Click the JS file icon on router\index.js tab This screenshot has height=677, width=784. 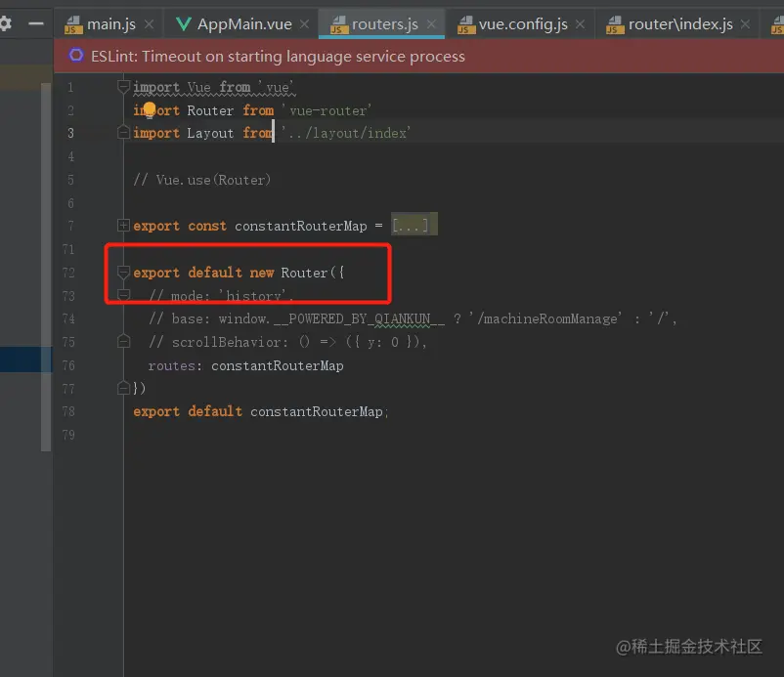615,24
